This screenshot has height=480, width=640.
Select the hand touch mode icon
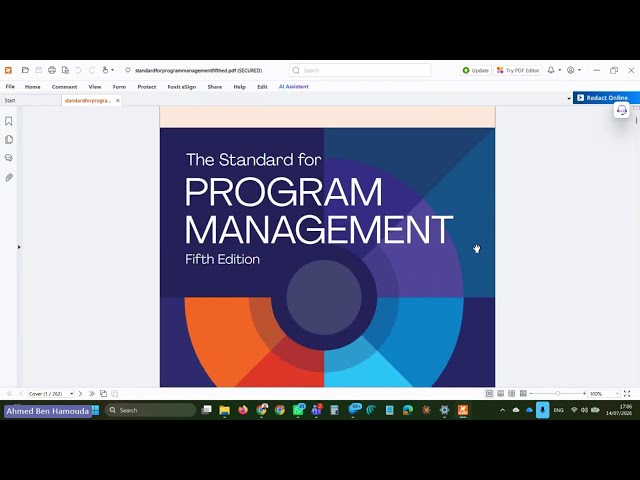(x=105, y=70)
